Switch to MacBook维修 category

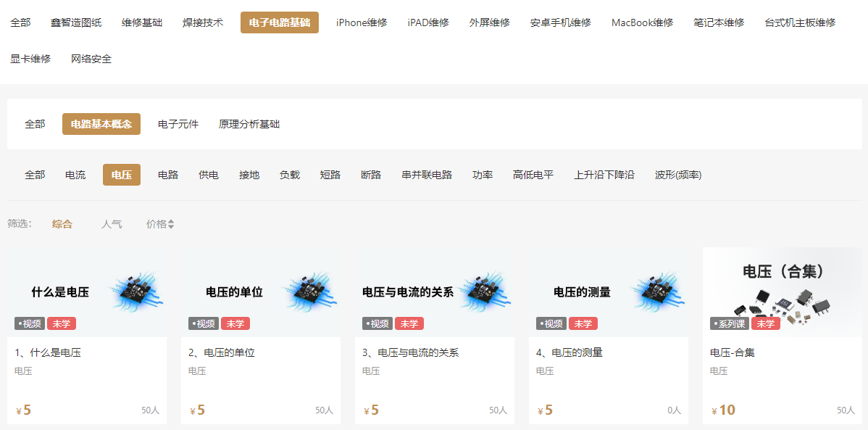pos(642,22)
